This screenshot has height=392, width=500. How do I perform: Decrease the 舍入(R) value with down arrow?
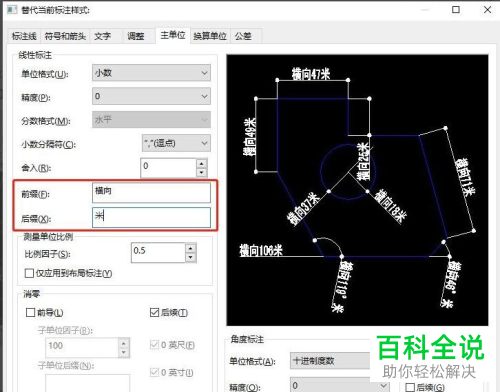(x=201, y=172)
